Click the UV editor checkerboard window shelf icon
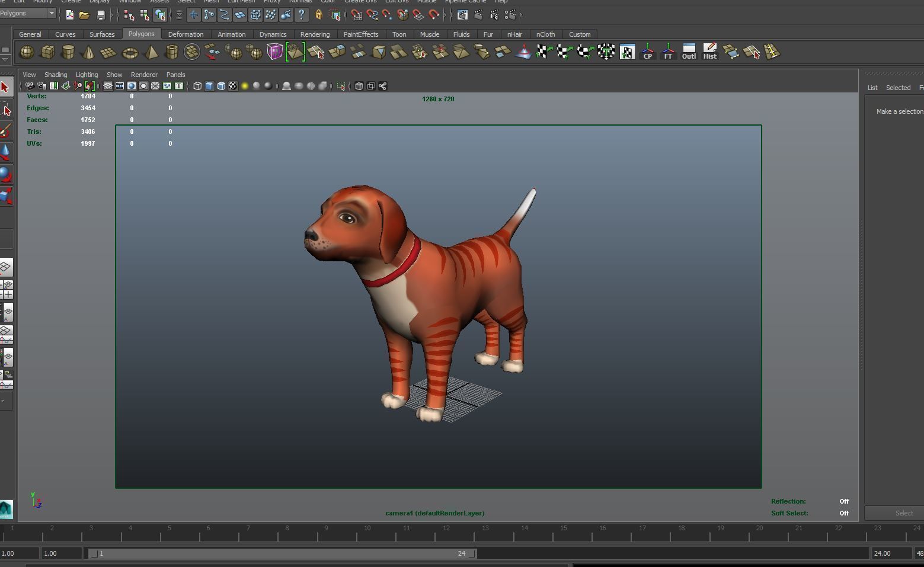 click(x=627, y=52)
